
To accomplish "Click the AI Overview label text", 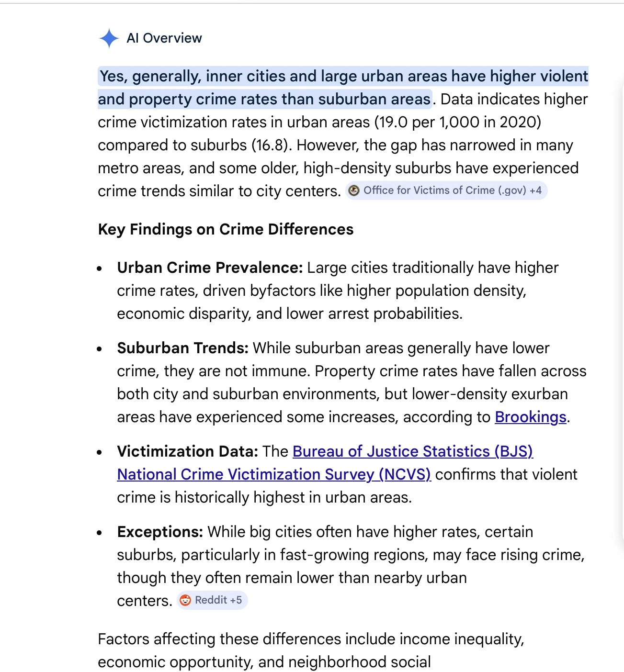I will tap(164, 38).
